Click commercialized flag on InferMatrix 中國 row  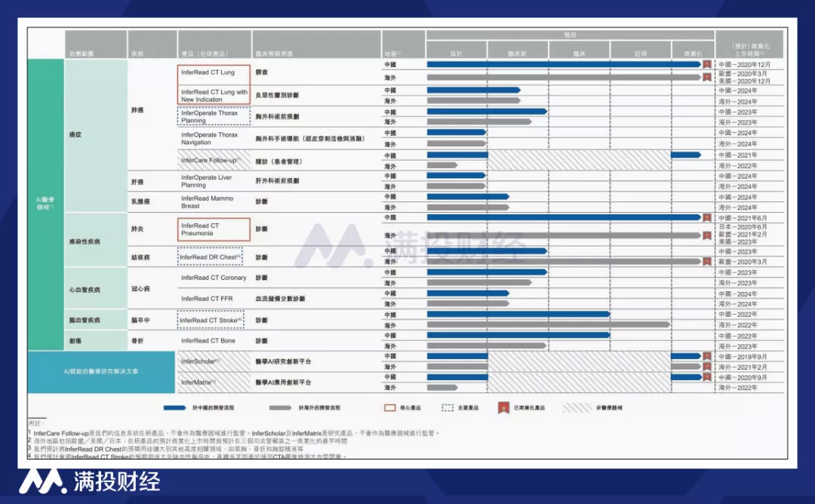(707, 376)
